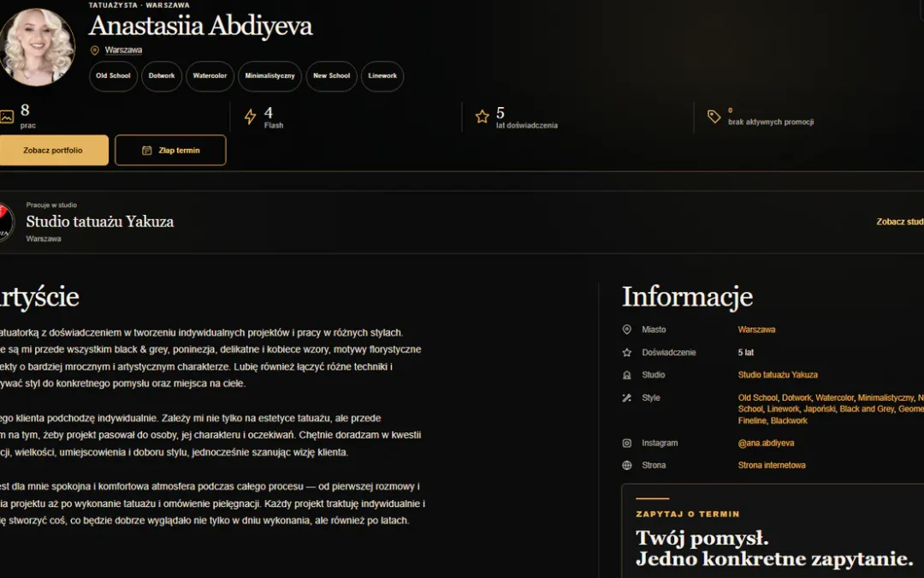
Task: Select the Old School style tag
Action: [x=113, y=76]
